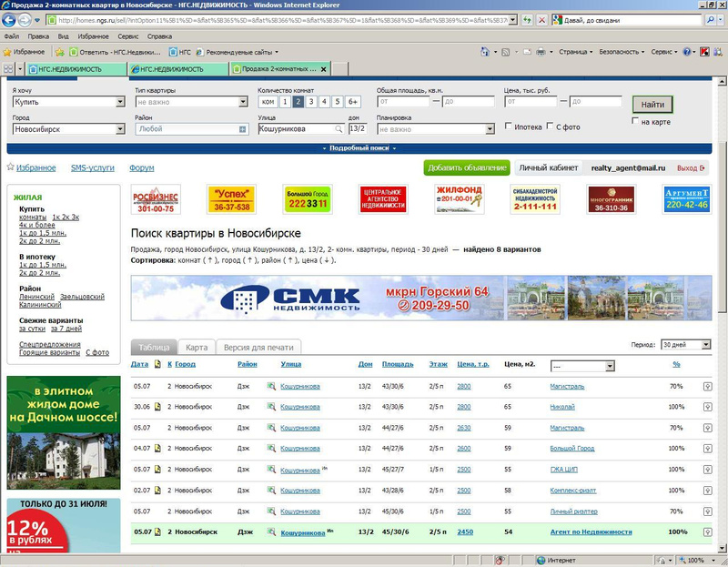Open the Сервис menu in menu bar
The height and width of the screenshot is (567, 728).
(127, 36)
